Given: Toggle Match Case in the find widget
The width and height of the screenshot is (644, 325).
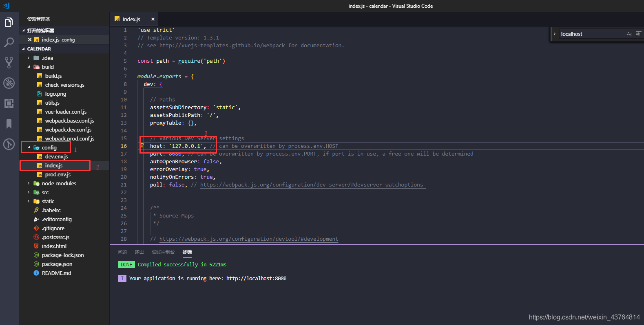Looking at the screenshot, I should pyautogui.click(x=629, y=34).
